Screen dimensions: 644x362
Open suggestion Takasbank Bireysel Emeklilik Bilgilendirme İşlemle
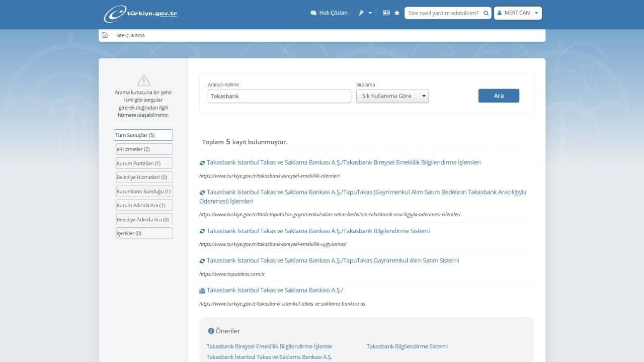pyautogui.click(x=269, y=346)
